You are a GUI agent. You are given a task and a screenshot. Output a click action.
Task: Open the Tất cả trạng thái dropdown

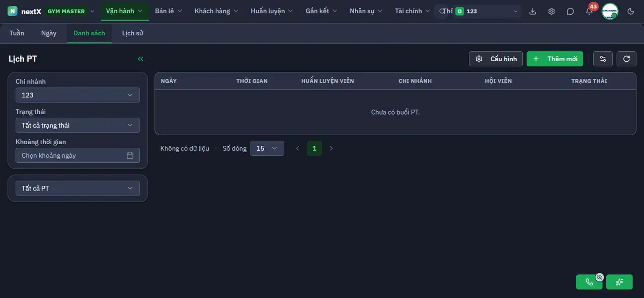tap(77, 125)
